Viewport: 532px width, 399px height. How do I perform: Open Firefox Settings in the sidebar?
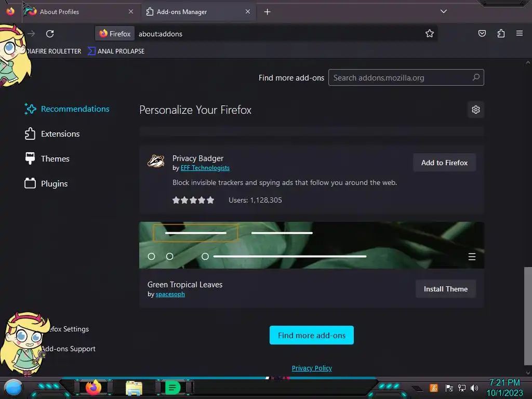pos(68,329)
